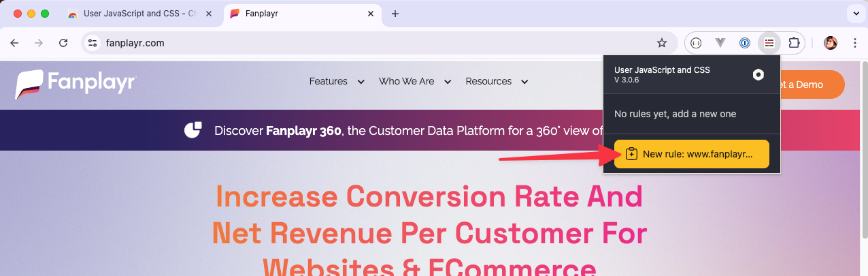This screenshot has height=276, width=868.
Task: Expand the Features menu
Action: (x=337, y=82)
